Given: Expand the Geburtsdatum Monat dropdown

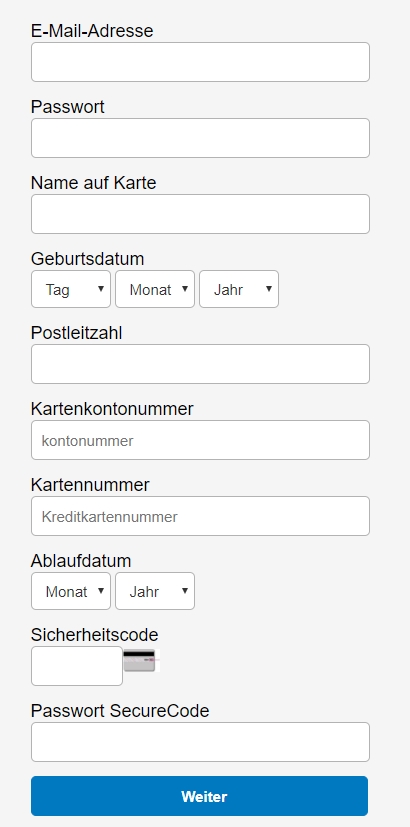Looking at the screenshot, I should pyautogui.click(x=155, y=289).
